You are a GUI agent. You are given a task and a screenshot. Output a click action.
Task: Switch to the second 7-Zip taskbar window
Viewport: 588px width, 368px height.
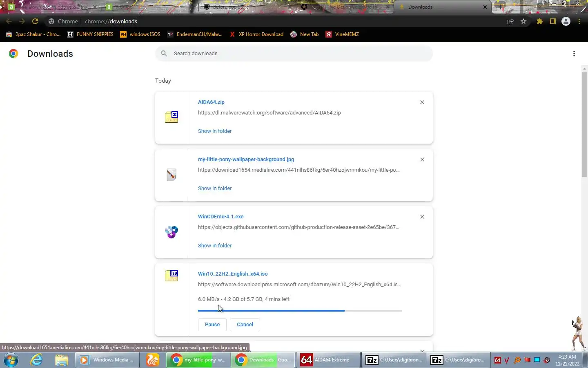(x=459, y=360)
